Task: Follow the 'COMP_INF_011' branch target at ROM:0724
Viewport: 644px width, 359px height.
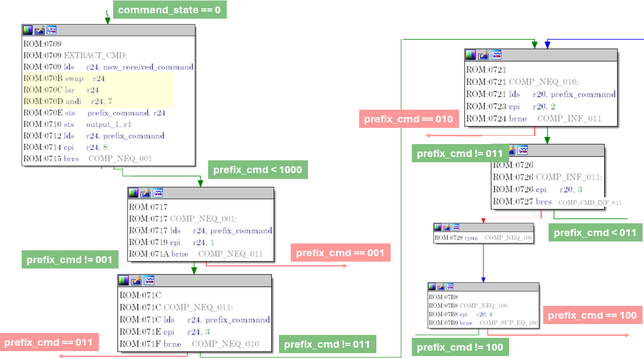Action: click(569, 119)
